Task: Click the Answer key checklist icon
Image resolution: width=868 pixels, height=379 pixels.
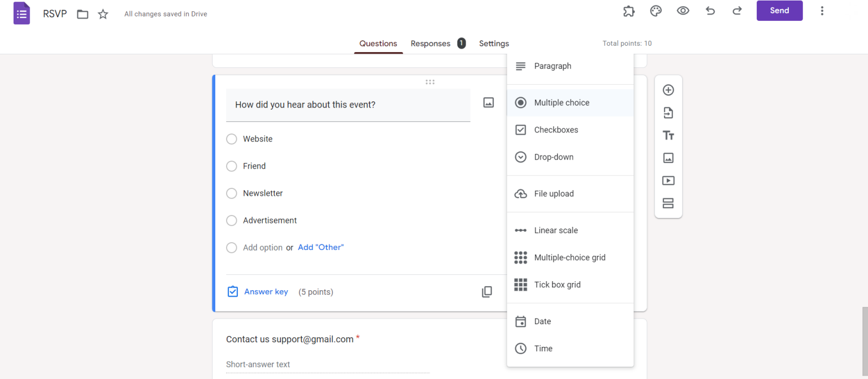Action: click(x=233, y=292)
